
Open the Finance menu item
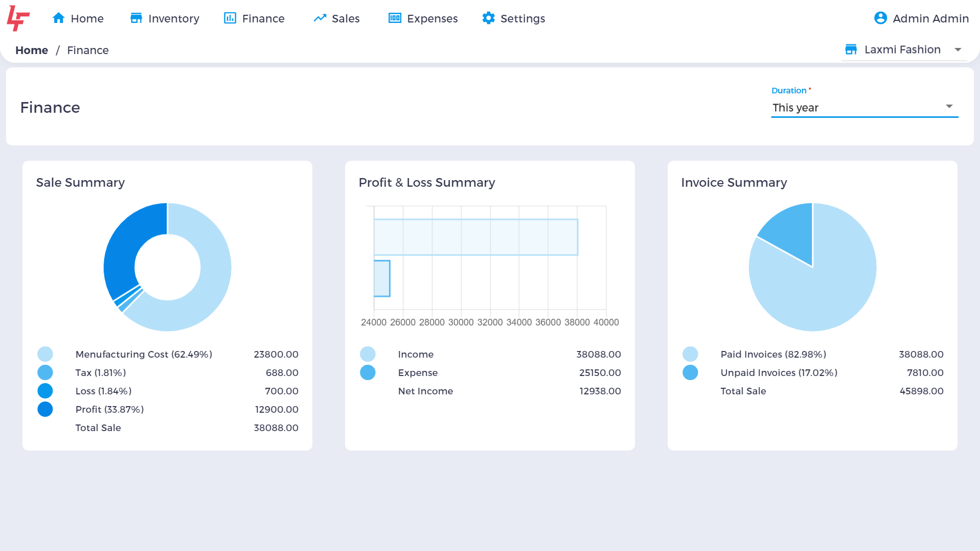[x=254, y=18]
